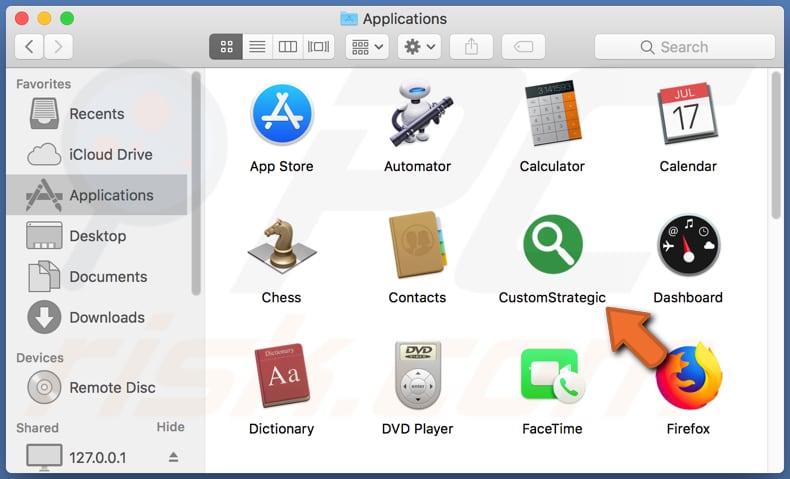The width and height of the screenshot is (790, 479).
Task: Select the Firefox browser icon
Action: (689, 376)
